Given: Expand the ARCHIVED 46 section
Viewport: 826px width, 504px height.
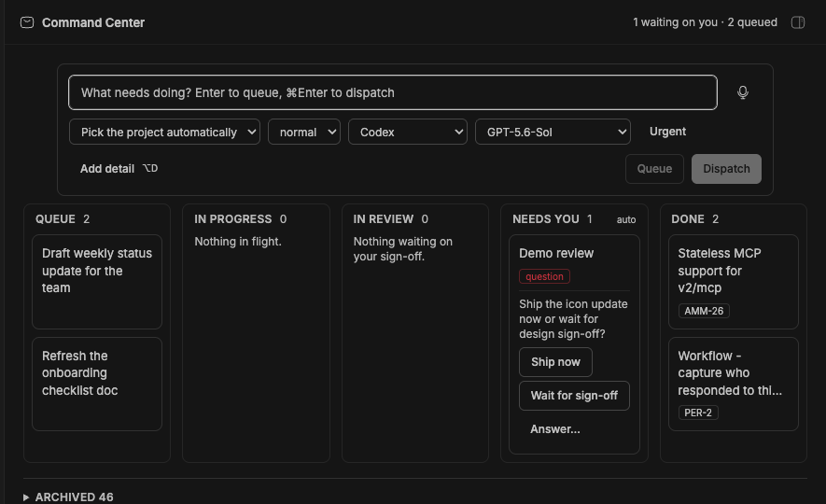Looking at the screenshot, I should (68, 497).
